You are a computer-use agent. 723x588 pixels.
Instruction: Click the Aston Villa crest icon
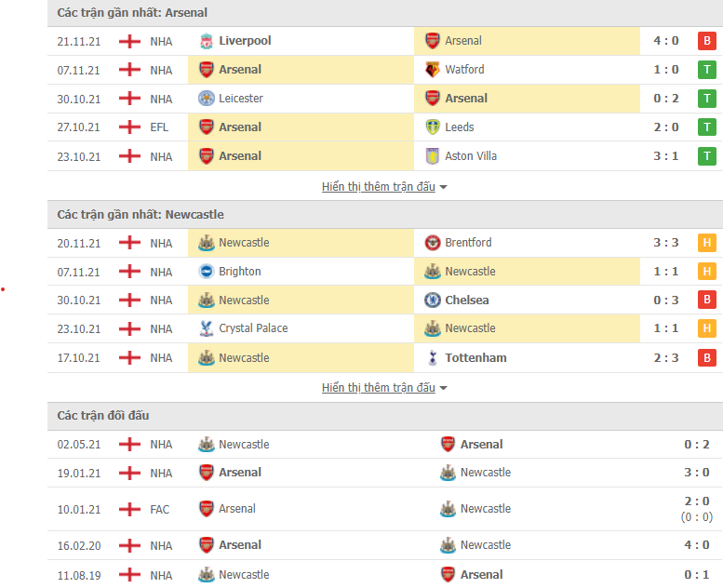click(433, 156)
